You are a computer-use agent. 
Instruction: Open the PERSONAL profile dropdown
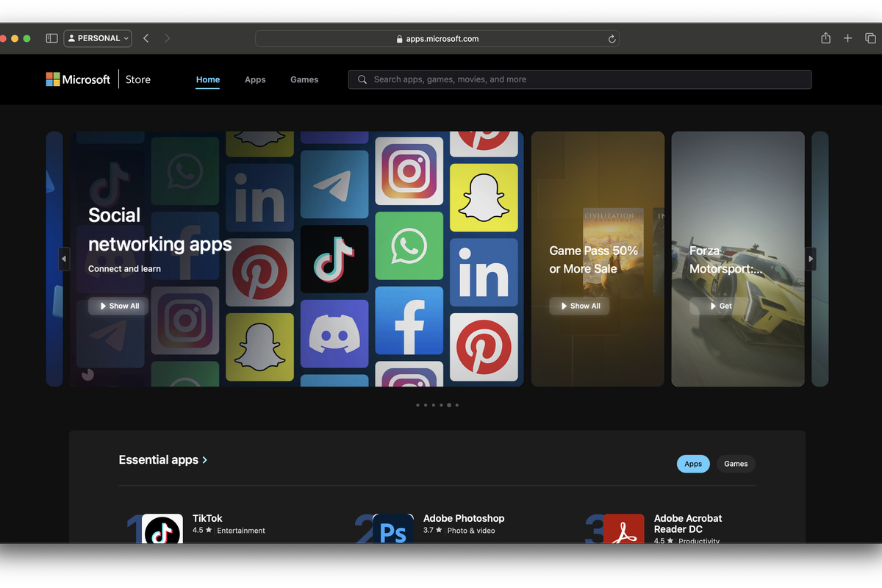[97, 37]
